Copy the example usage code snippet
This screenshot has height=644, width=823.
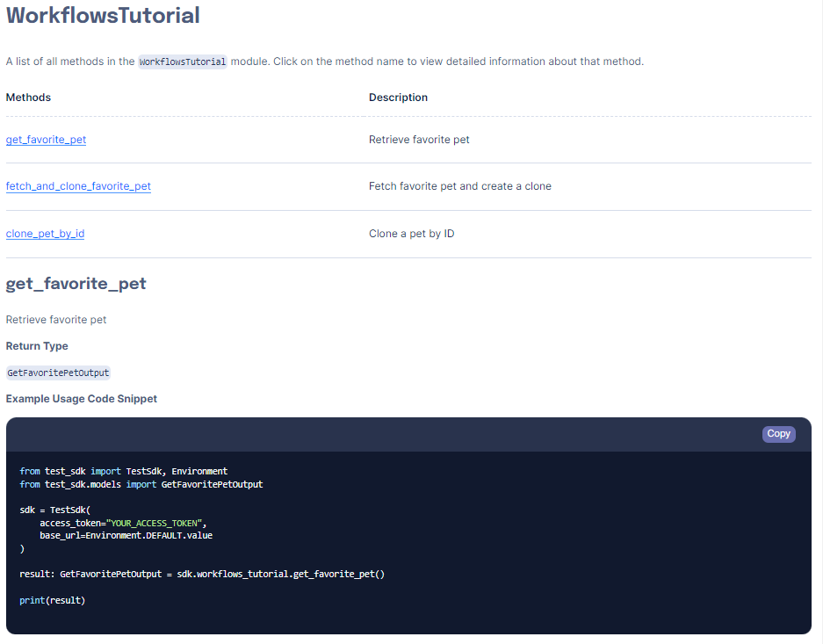tap(778, 434)
